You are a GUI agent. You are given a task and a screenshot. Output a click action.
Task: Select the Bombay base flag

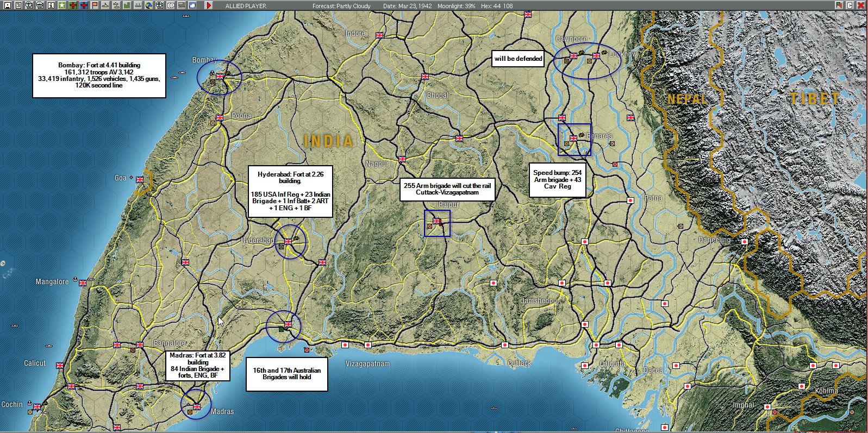click(220, 77)
